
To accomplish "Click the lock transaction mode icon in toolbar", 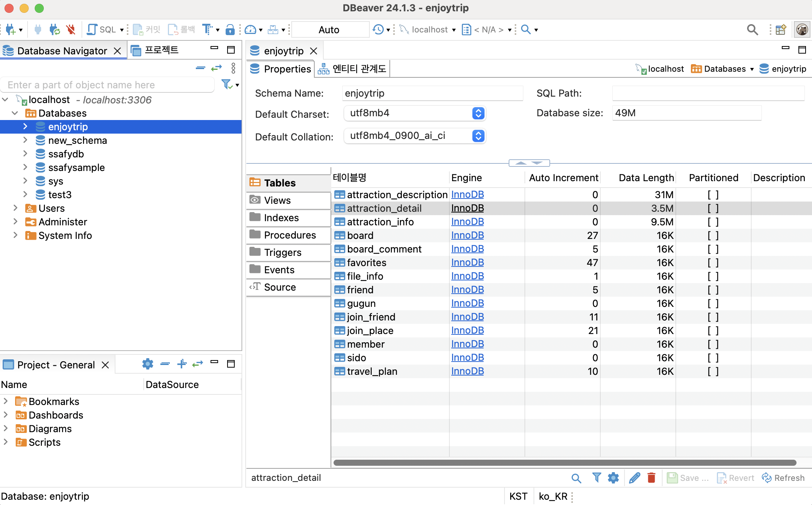I will (x=230, y=29).
